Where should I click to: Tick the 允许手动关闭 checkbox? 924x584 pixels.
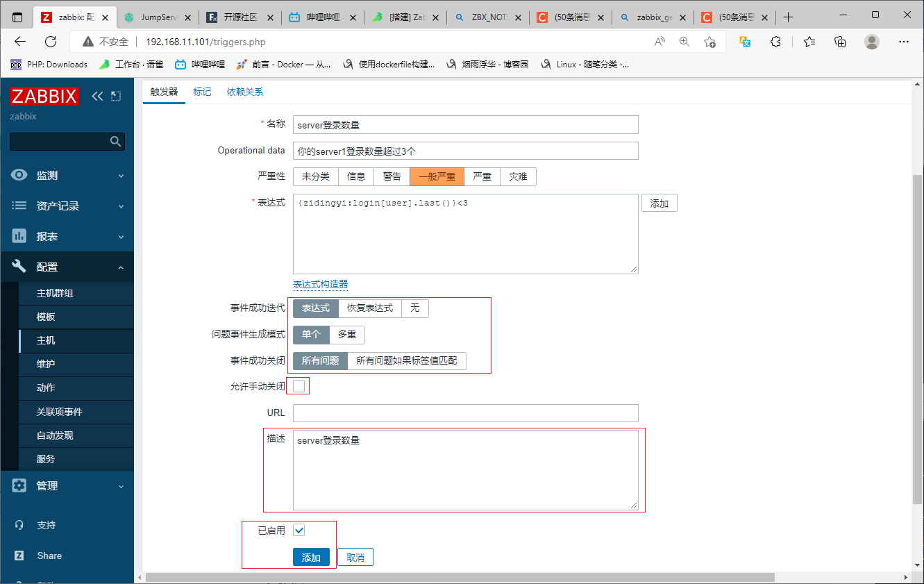point(299,386)
